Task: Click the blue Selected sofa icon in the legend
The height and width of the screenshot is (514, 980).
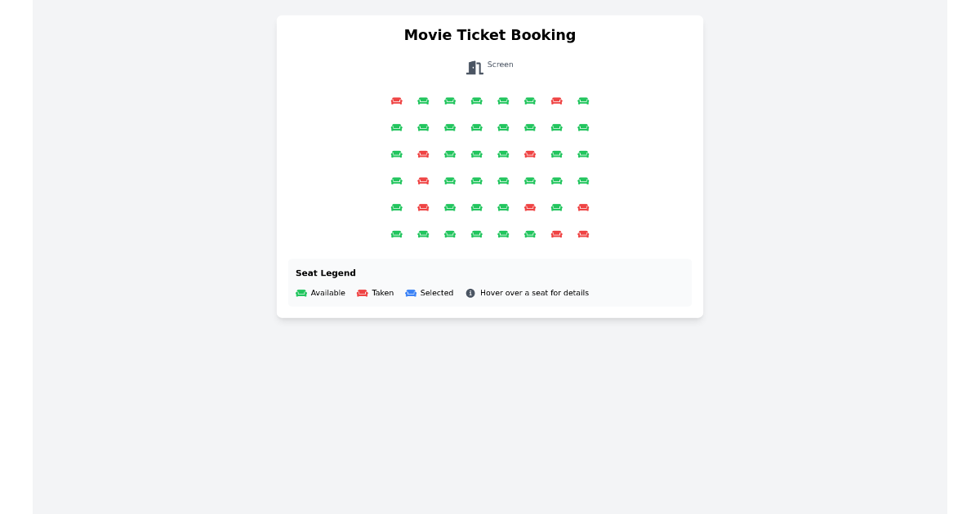Action: [411, 292]
